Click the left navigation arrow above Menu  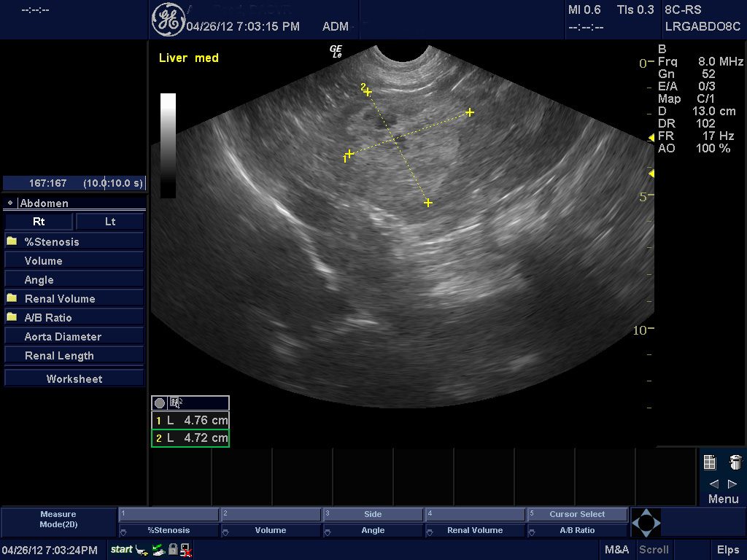pos(713,483)
